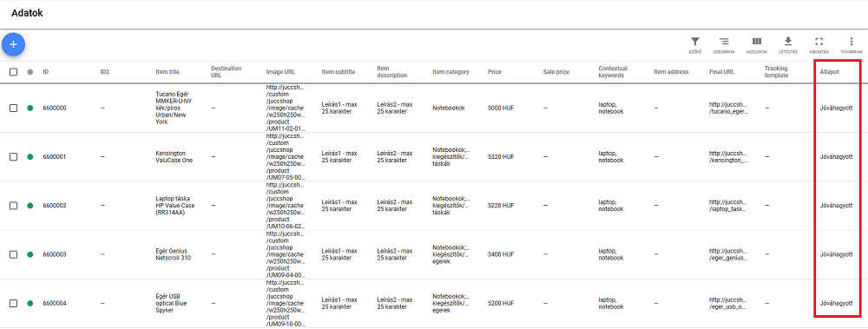
Task: Click the Final URL column header
Action: (x=722, y=72)
